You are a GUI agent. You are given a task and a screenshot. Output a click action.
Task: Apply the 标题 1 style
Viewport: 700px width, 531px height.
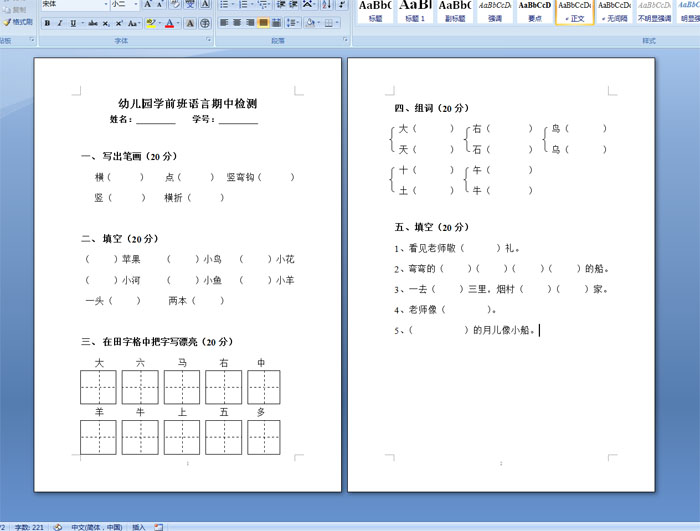coord(415,11)
